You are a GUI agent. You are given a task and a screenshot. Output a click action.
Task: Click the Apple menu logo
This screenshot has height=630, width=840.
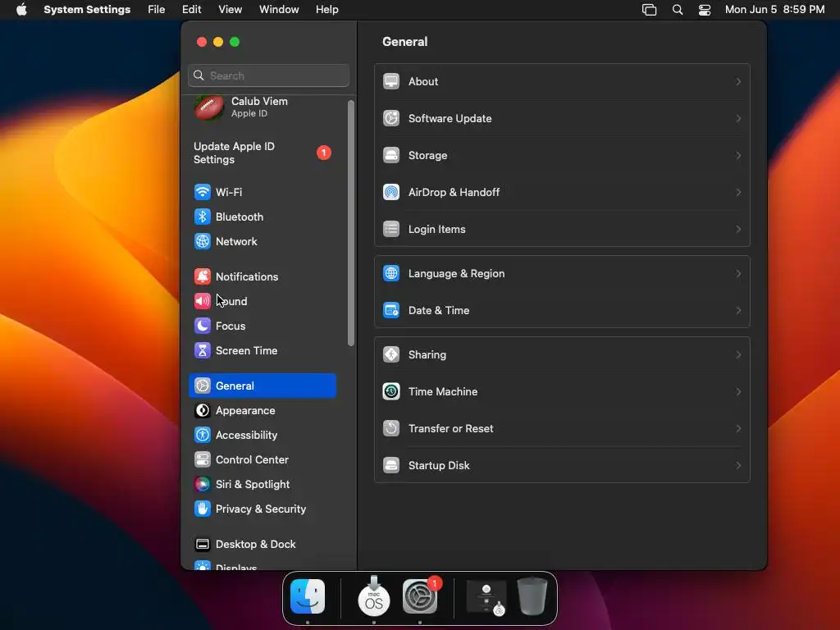[21, 9]
